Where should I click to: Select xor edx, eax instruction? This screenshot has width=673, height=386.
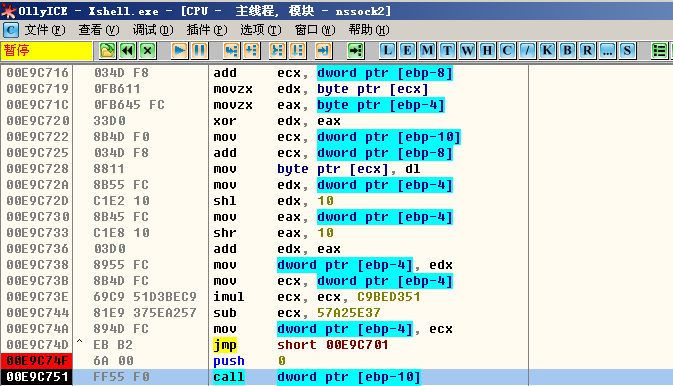[277, 121]
